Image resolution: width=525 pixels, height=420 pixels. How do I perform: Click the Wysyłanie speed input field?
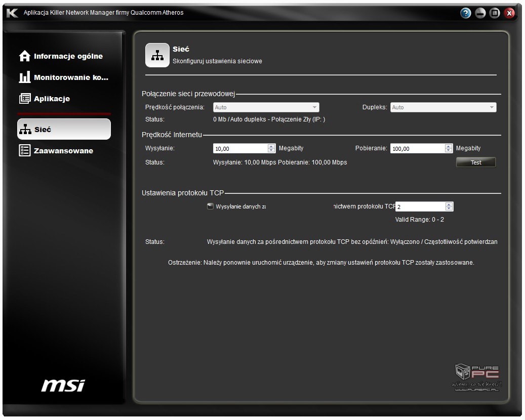coord(240,149)
